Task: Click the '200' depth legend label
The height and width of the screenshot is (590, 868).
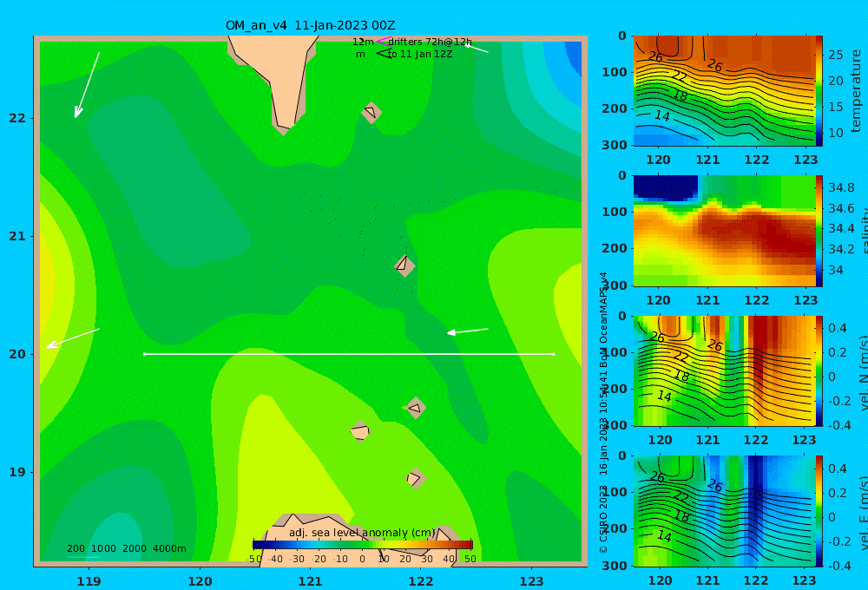Action: pos(76,548)
